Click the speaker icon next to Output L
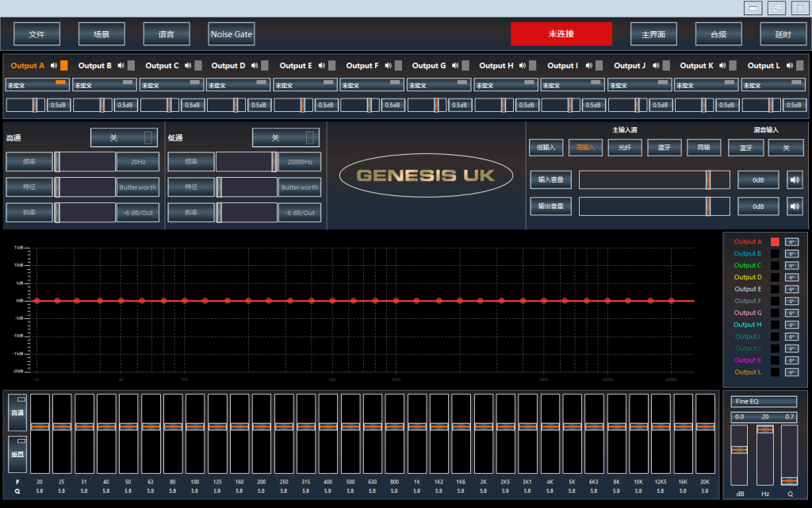The width and height of the screenshot is (812, 508). [789, 65]
